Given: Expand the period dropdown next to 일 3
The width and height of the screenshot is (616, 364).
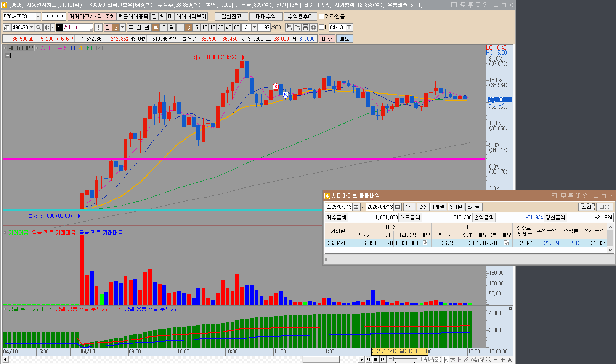Looking at the screenshot, I should tap(122, 27).
